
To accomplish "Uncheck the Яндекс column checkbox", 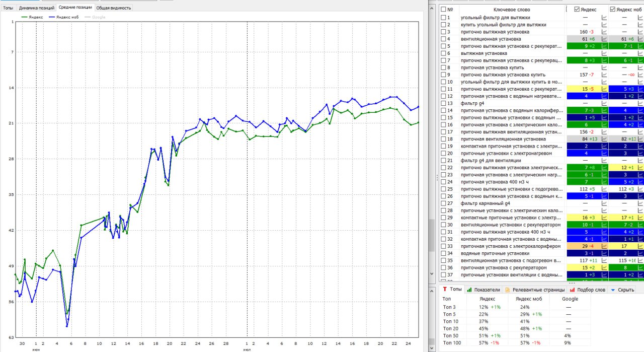I will (577, 9).
